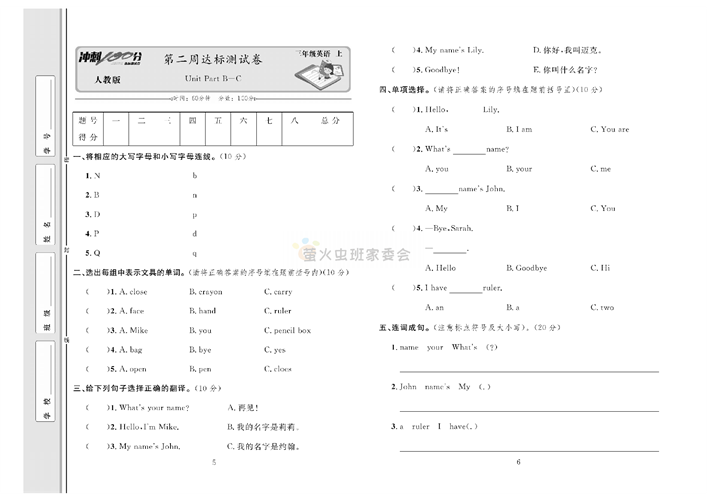The height and width of the screenshot is (500, 707).
Task: Click translation 'B. 我的名字是莉莉.'
Action: pyautogui.click(x=263, y=427)
